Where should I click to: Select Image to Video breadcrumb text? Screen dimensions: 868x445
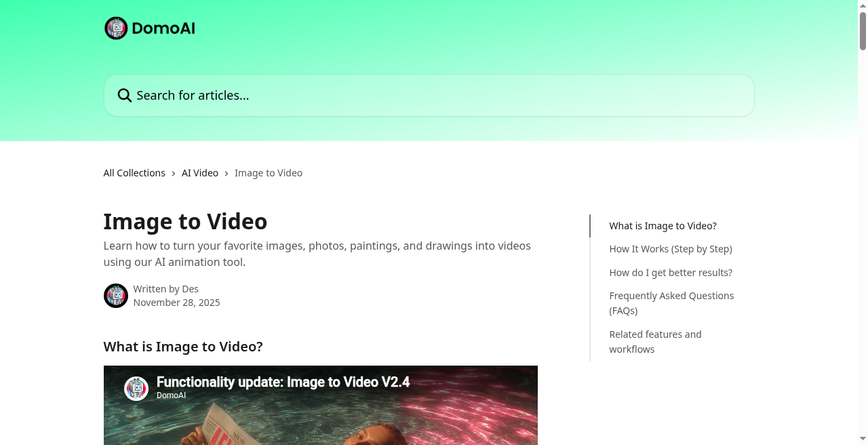click(x=269, y=173)
